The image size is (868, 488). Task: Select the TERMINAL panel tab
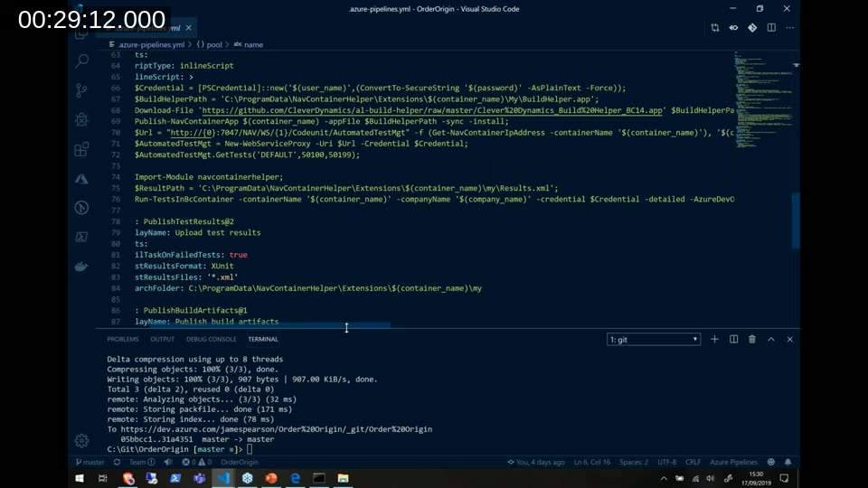(x=263, y=339)
